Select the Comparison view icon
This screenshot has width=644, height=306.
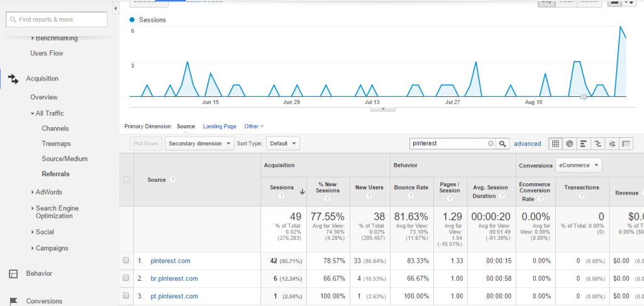pyautogui.click(x=598, y=144)
